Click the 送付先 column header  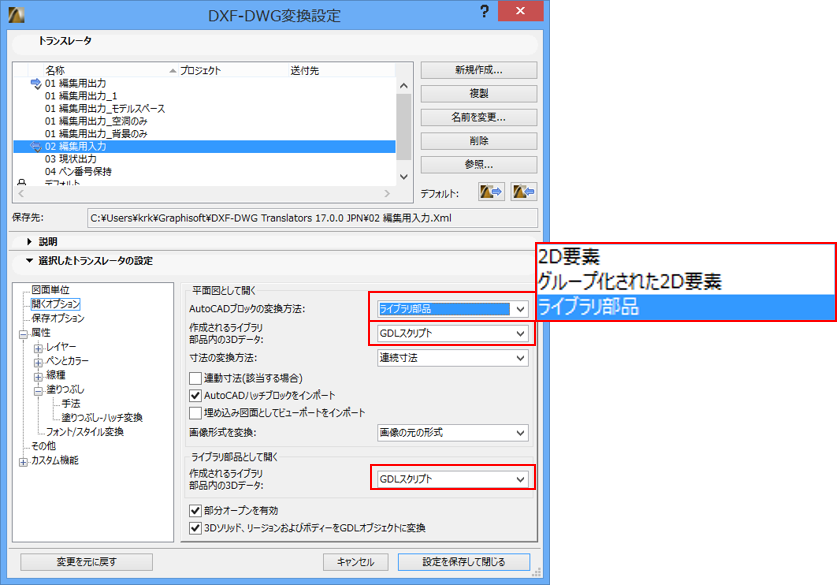coord(342,70)
